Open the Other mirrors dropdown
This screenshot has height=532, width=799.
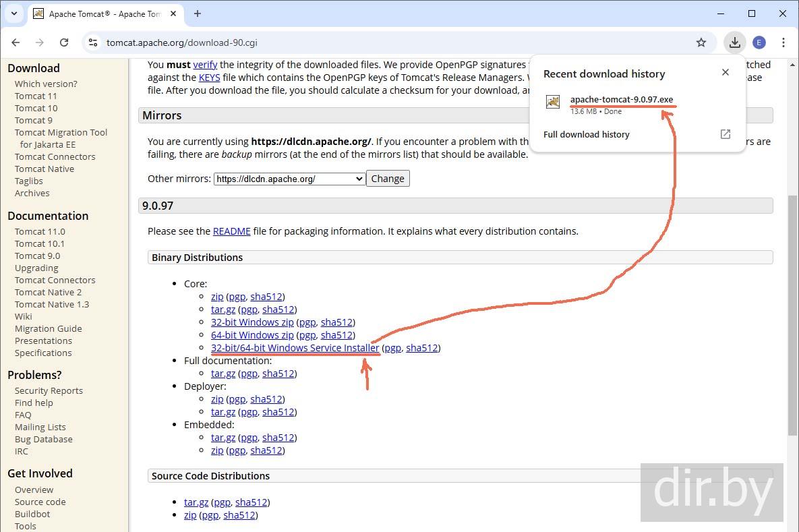(289, 179)
